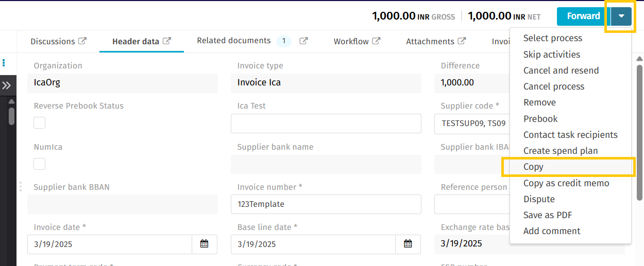
Task: Switch to the Workflow tab
Action: pyautogui.click(x=351, y=41)
